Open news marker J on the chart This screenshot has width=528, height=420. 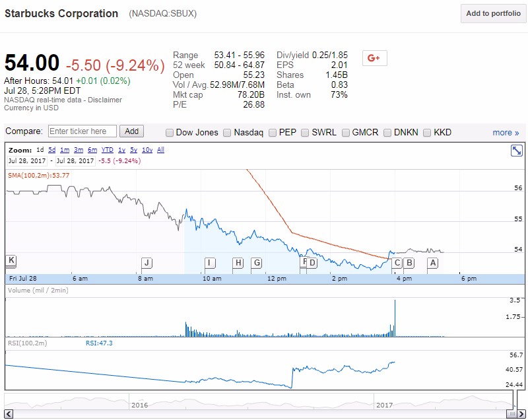coord(147,263)
